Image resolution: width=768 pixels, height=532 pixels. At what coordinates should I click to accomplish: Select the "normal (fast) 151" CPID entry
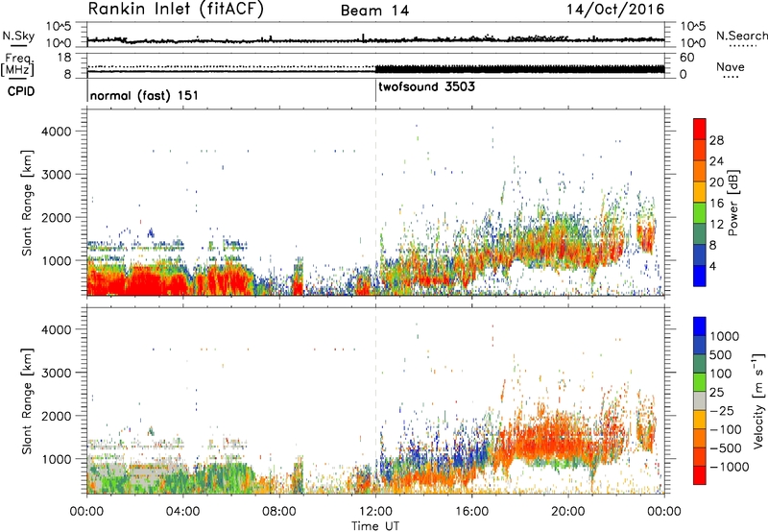(x=144, y=95)
